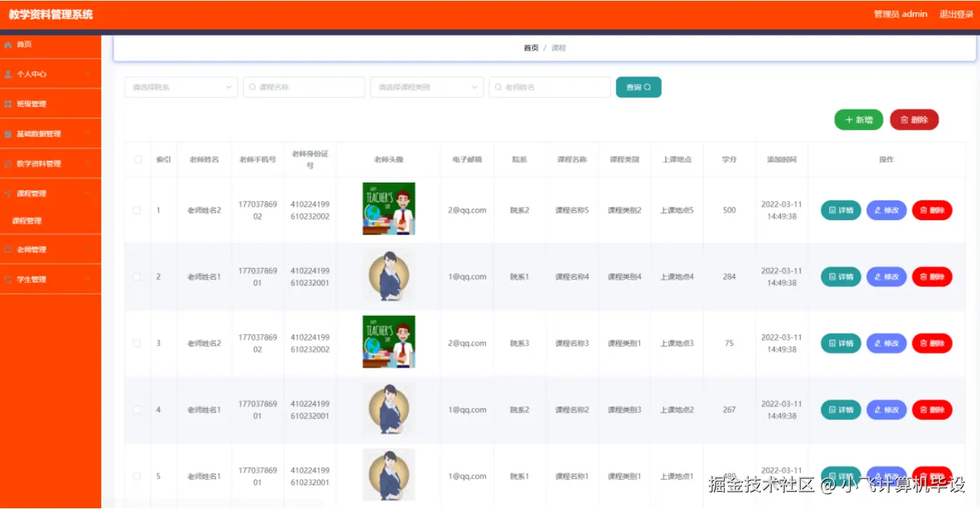The width and height of the screenshot is (980, 509).
Task: Expand 基础数据管理 via its chevron
Action: pos(87,134)
